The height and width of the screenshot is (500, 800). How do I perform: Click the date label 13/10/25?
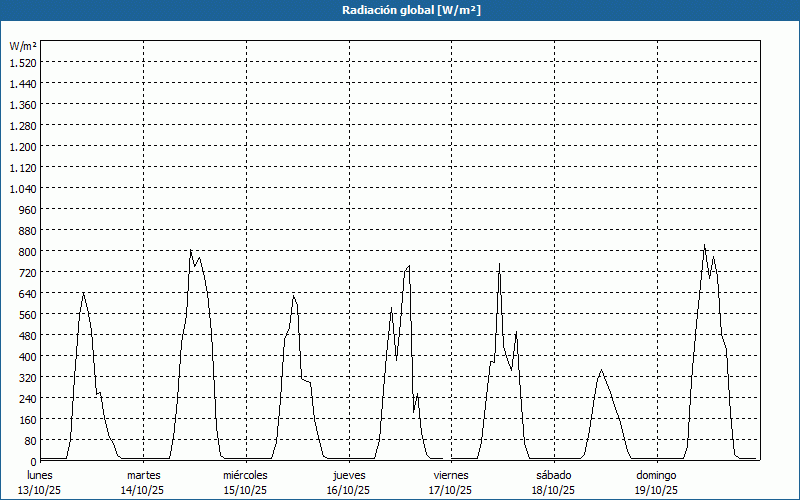[x=40, y=490]
